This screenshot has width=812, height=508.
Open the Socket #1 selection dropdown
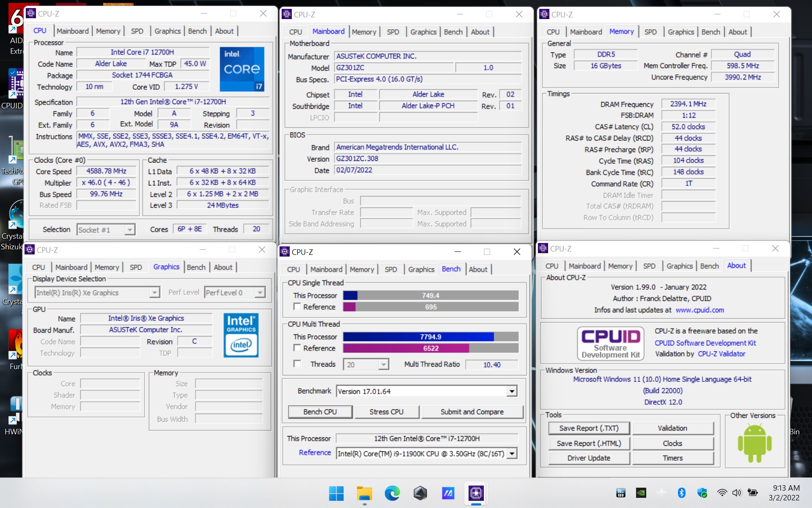(106, 230)
